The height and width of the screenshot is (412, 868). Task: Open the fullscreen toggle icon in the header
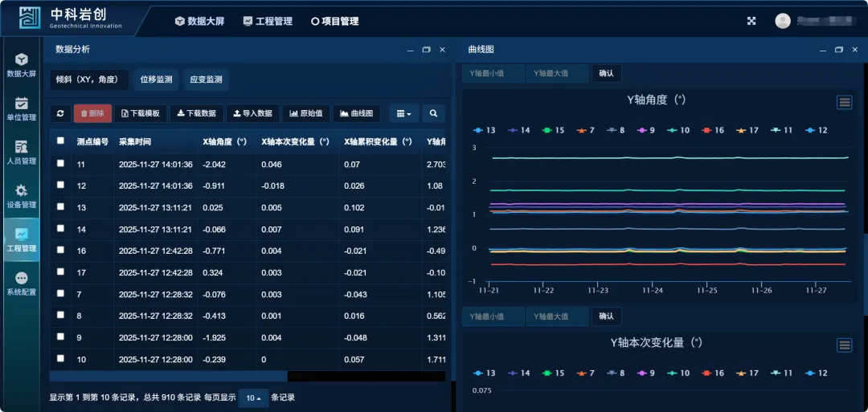(x=751, y=22)
